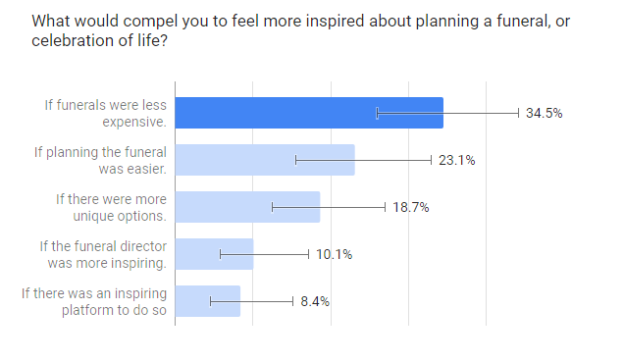Click the chart title about funeral planning

coord(300,31)
